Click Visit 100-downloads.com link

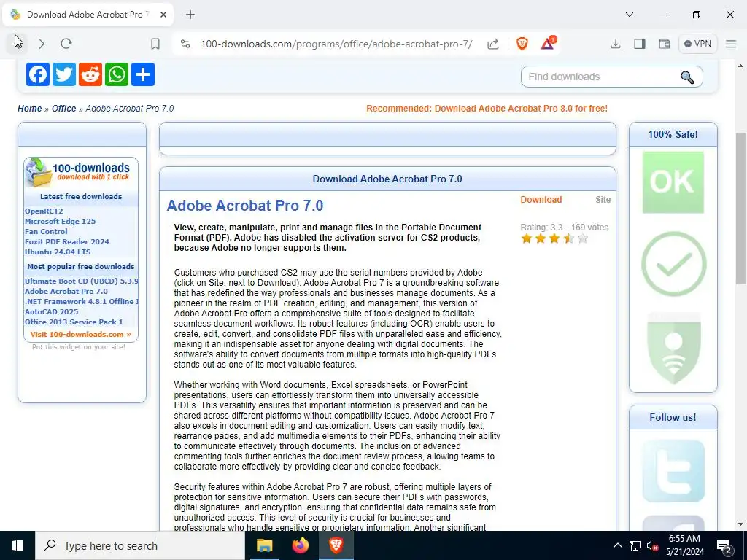(x=81, y=334)
